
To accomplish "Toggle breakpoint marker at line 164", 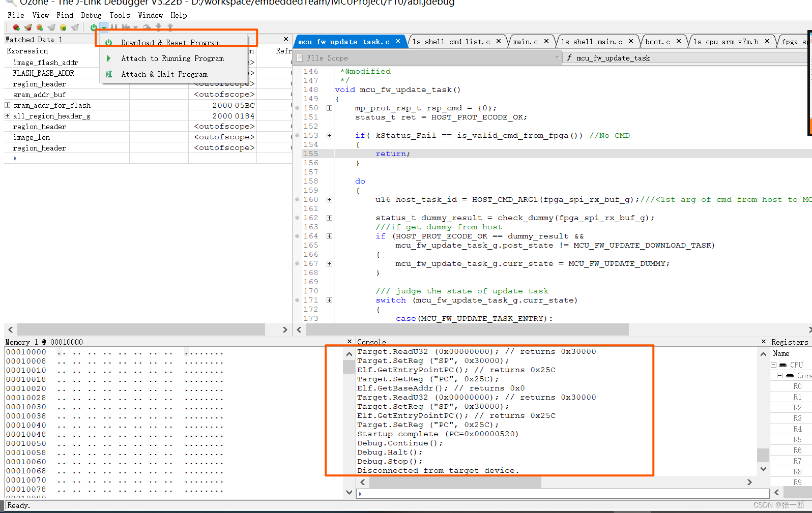I will [297, 236].
